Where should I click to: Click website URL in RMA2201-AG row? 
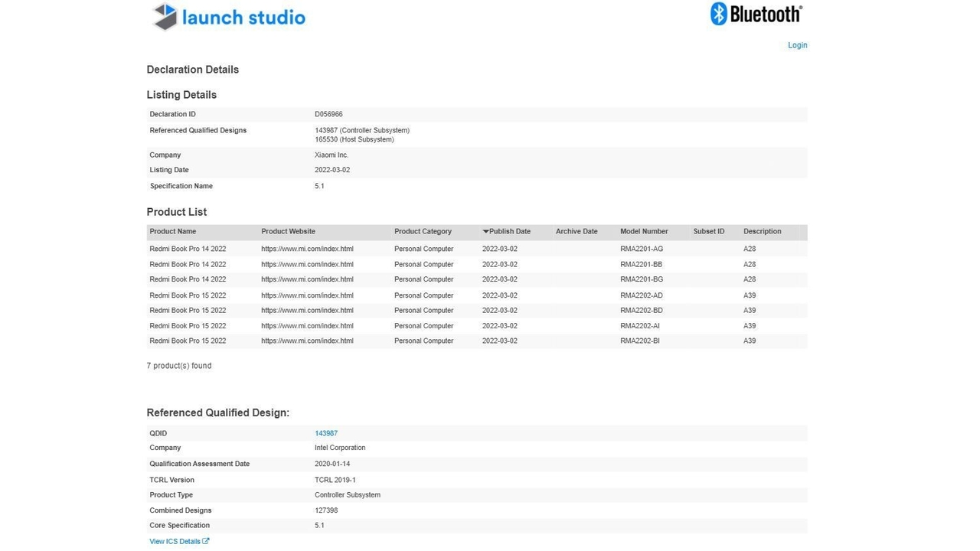[x=307, y=249]
